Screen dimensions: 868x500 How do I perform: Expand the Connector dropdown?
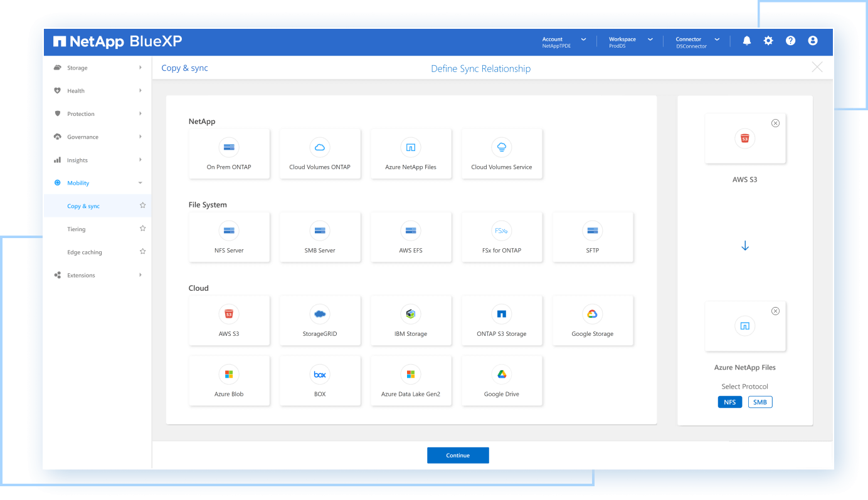697,42
